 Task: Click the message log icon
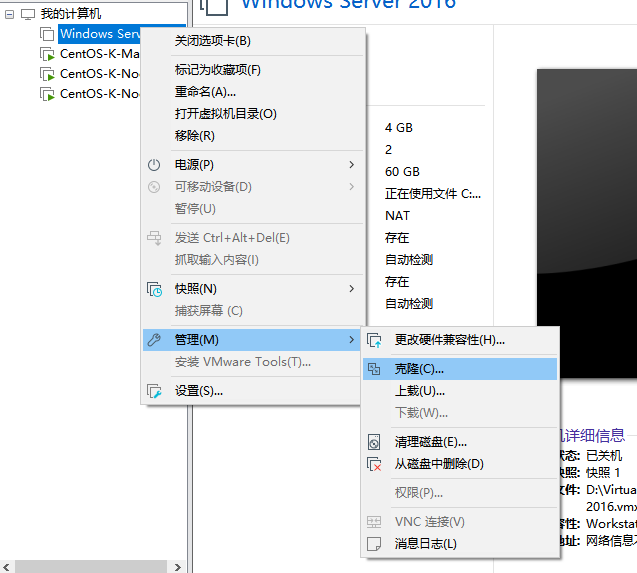[374, 544]
